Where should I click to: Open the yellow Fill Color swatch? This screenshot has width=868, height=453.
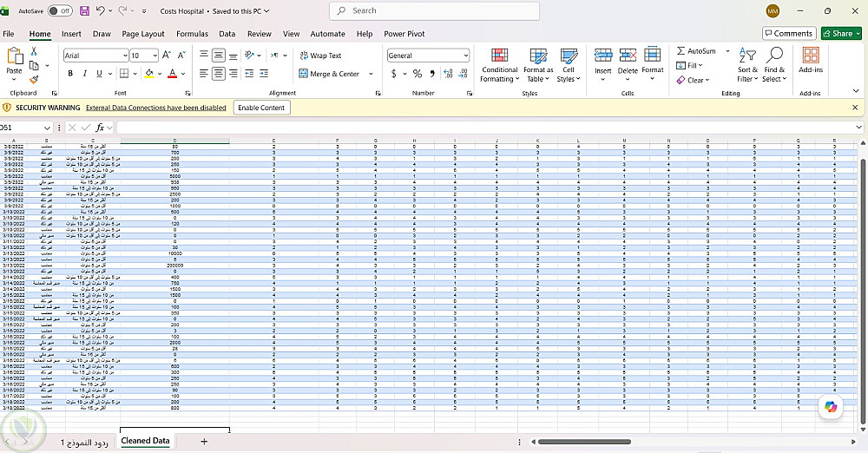(149, 74)
